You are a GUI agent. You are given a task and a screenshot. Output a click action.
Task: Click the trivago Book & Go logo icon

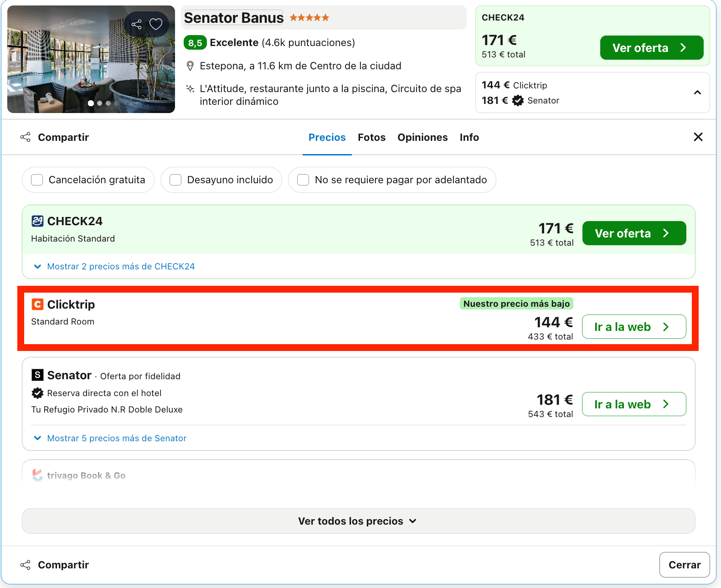click(37, 475)
